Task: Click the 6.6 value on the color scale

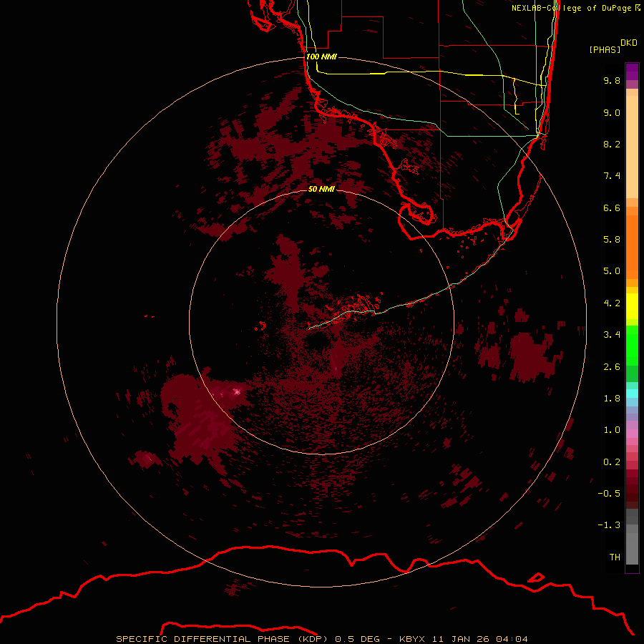Action: point(612,208)
